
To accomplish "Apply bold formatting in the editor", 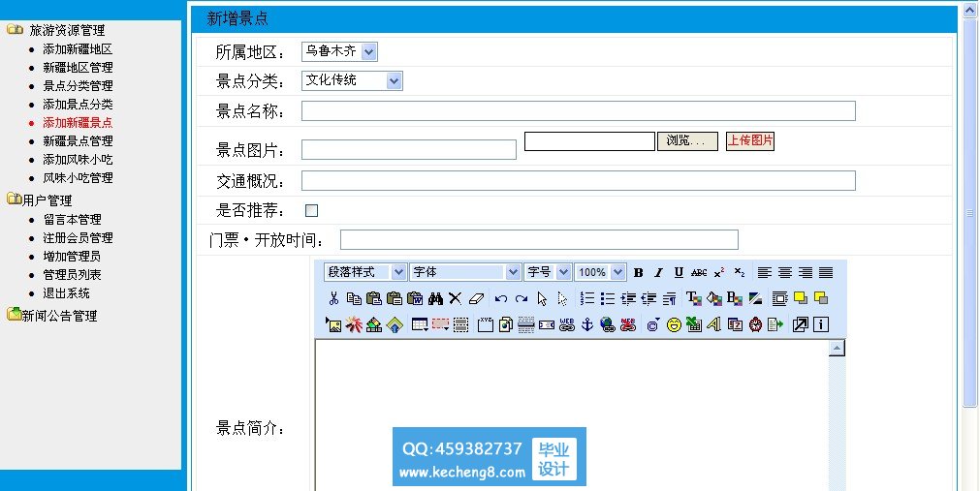I will [638, 272].
